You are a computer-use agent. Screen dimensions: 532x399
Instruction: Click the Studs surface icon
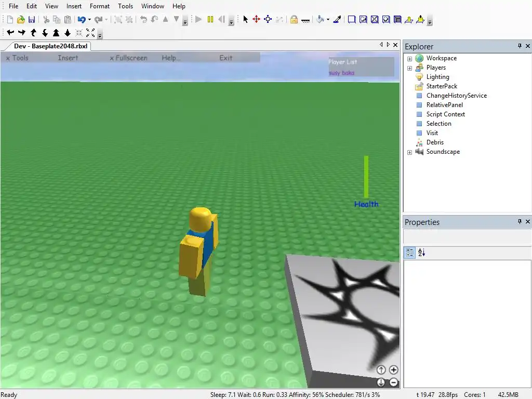(x=386, y=19)
